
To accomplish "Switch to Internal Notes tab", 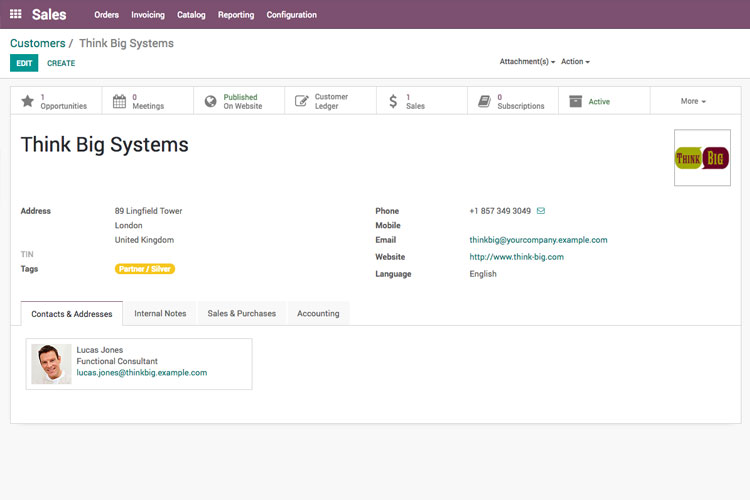I will (160, 313).
